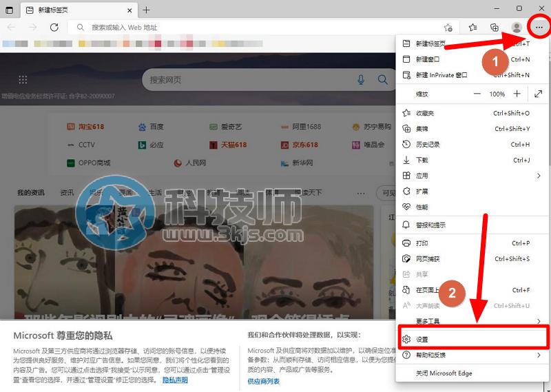Image resolution: width=551 pixels, height=392 pixels.
Task: Open 集锦 from the menu
Action: 472,129
